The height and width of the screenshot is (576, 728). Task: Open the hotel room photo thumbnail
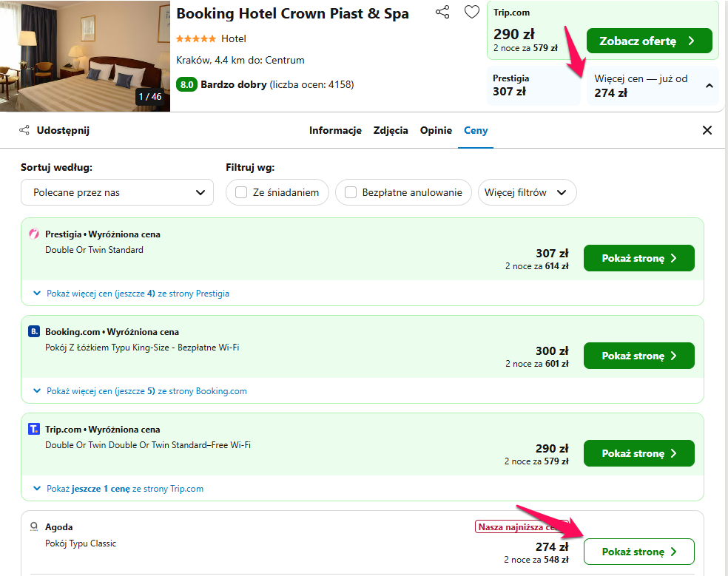(x=85, y=55)
